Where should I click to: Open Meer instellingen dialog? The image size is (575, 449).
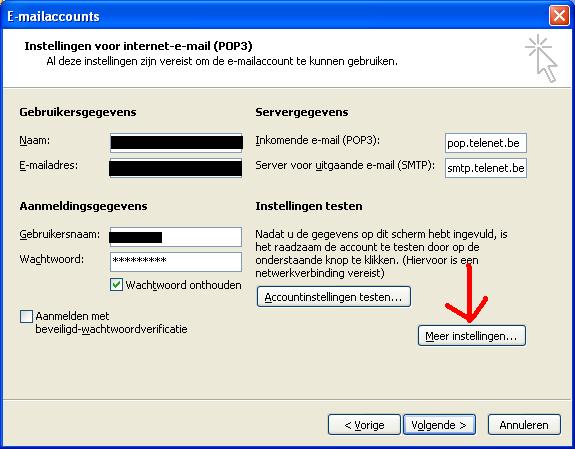[x=472, y=336]
